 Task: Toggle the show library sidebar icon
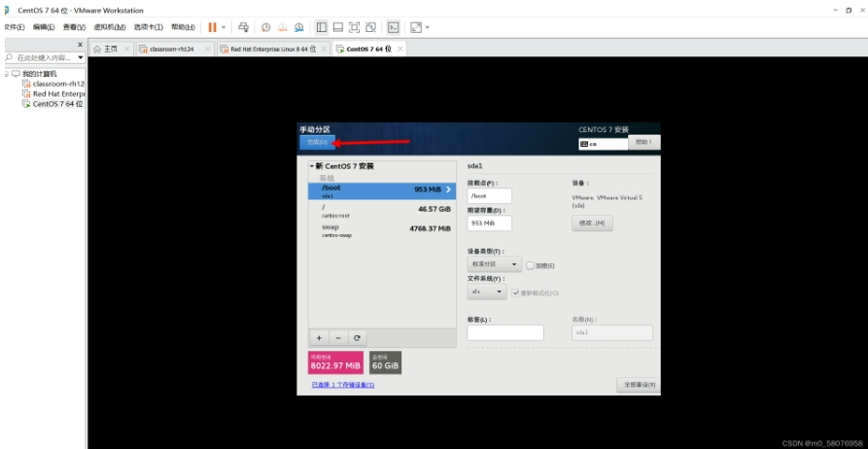pos(322,27)
